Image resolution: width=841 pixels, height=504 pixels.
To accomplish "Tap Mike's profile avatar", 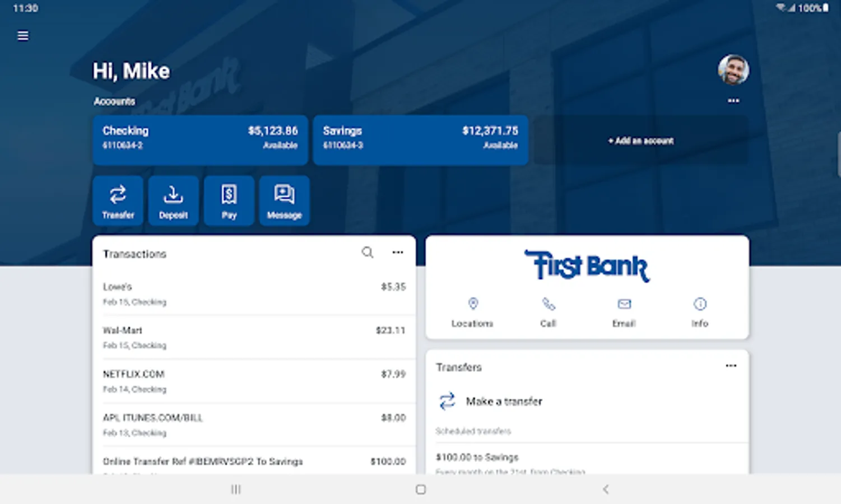I will click(x=733, y=70).
